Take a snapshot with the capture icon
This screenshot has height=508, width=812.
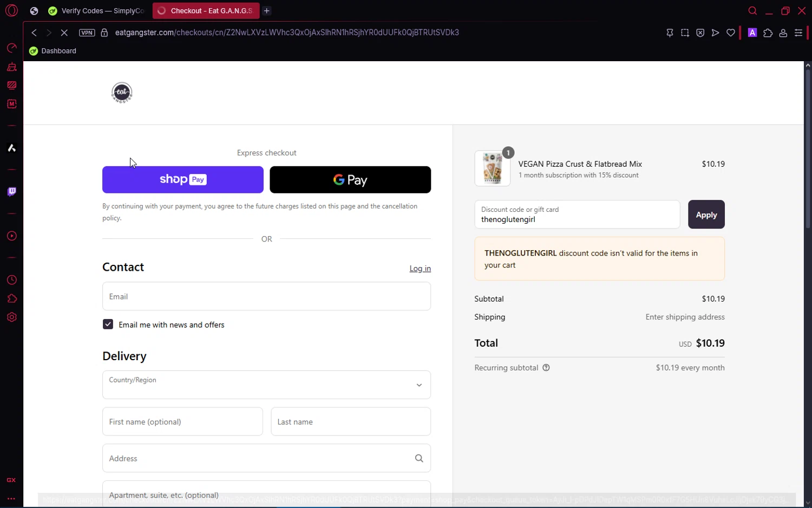click(685, 32)
